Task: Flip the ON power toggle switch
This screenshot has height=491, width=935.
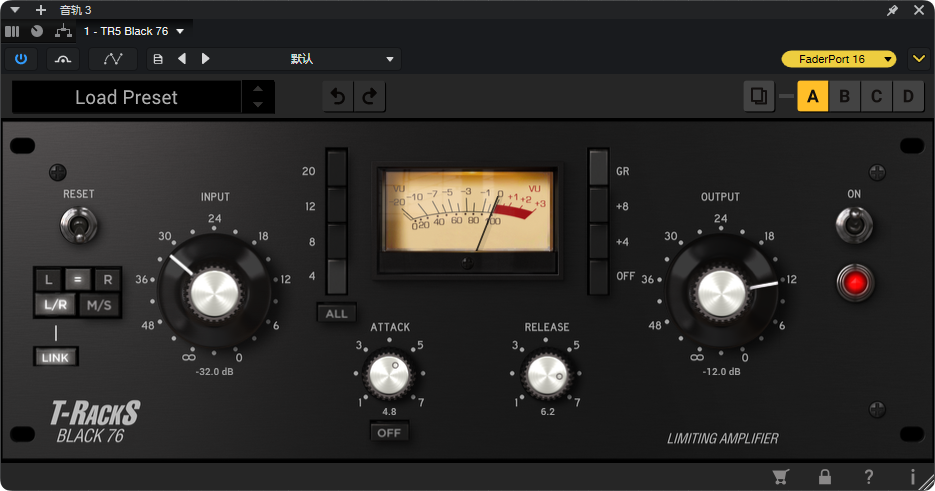Action: click(x=854, y=226)
